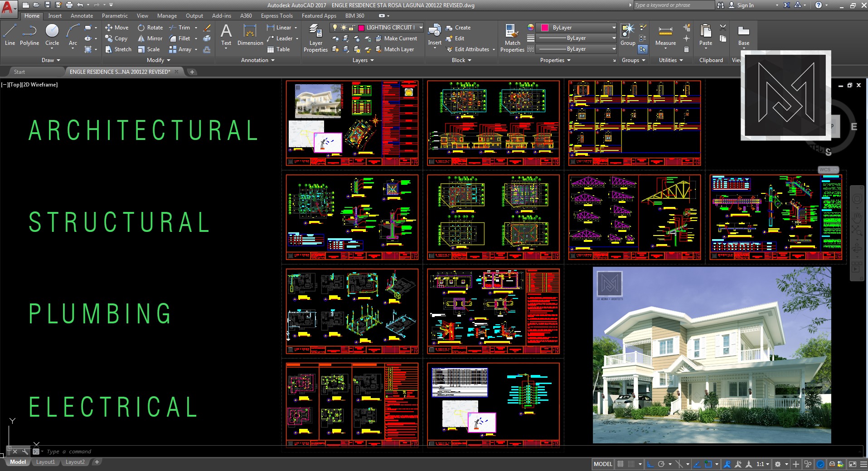Open the annotation scale 1:1 dropdown

(x=763, y=464)
